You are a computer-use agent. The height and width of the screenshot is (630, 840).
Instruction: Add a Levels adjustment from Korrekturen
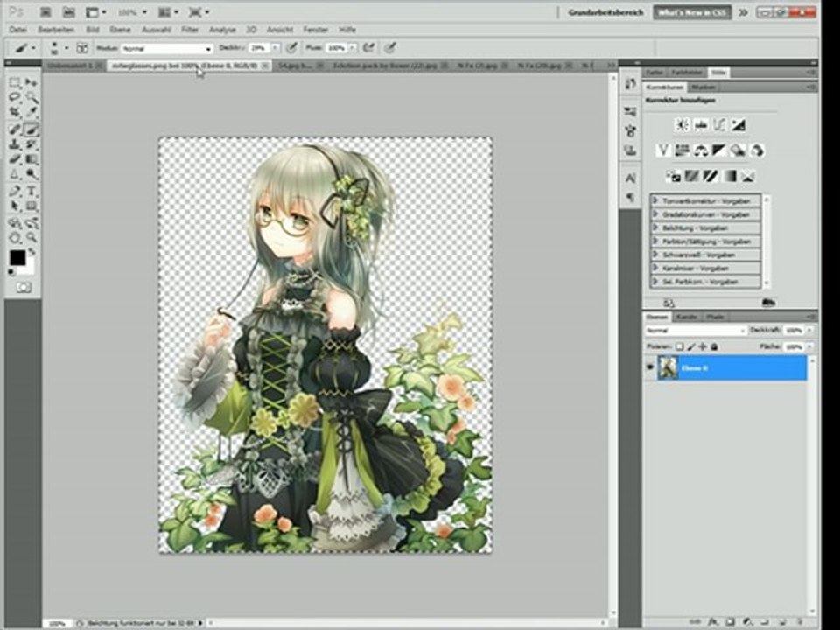(x=701, y=125)
